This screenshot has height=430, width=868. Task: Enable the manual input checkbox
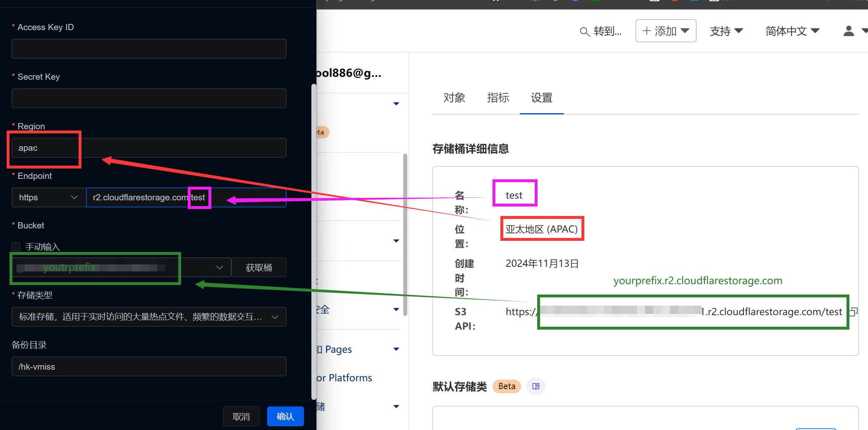pyautogui.click(x=16, y=247)
